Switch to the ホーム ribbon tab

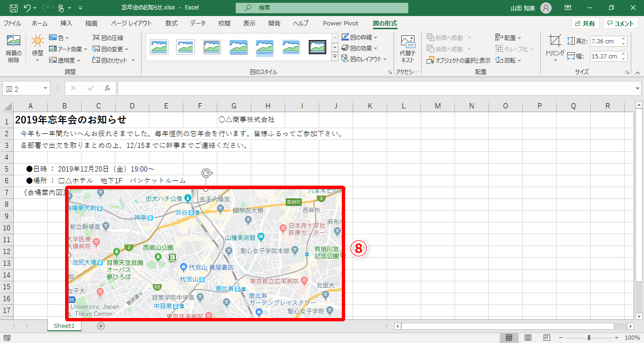40,23
